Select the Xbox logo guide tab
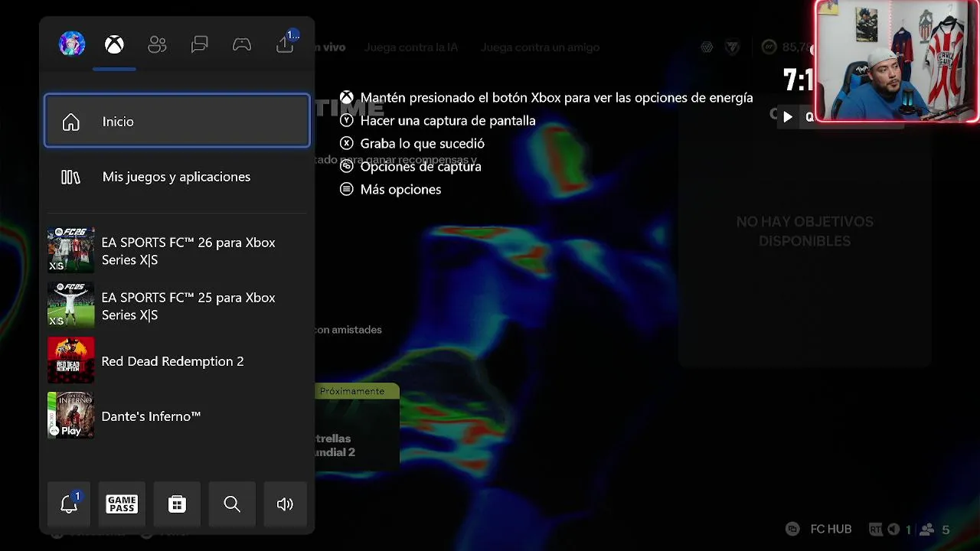The width and height of the screenshot is (980, 551). tap(114, 45)
